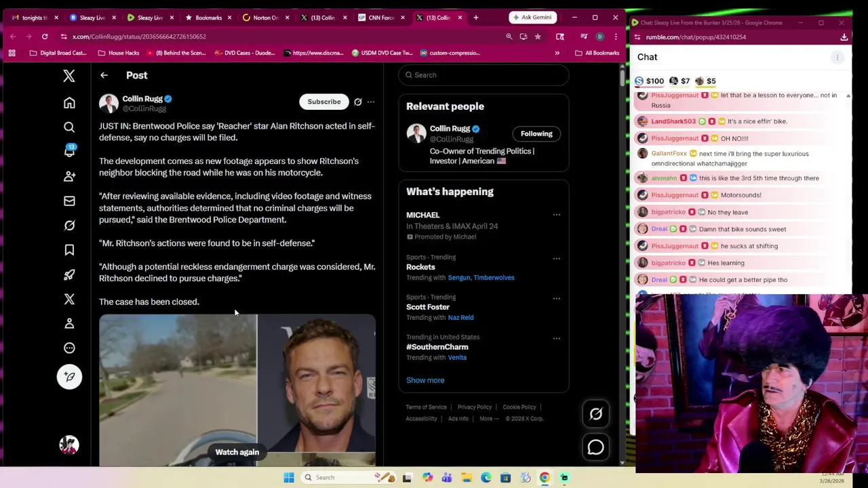Open floating chat messages button
868x488 pixels.
click(x=596, y=447)
